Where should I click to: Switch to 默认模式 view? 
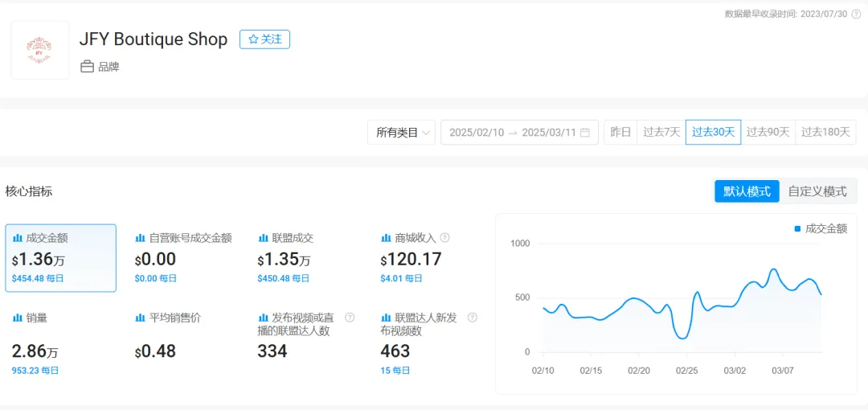pos(747,191)
